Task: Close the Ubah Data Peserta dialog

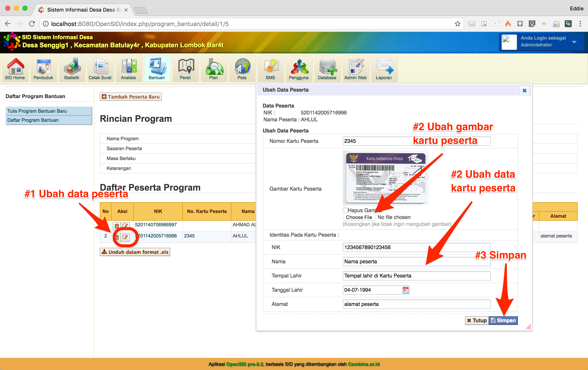Action: click(x=524, y=91)
